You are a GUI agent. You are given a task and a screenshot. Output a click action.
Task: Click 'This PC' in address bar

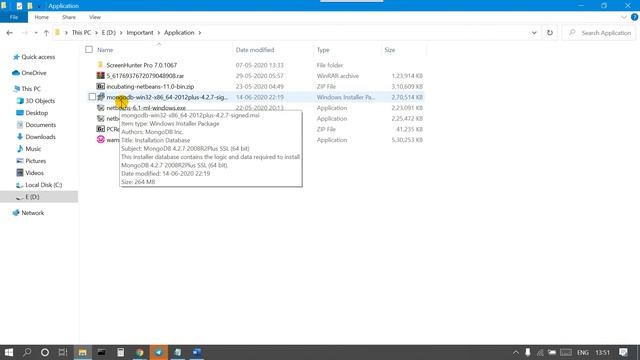[81, 33]
